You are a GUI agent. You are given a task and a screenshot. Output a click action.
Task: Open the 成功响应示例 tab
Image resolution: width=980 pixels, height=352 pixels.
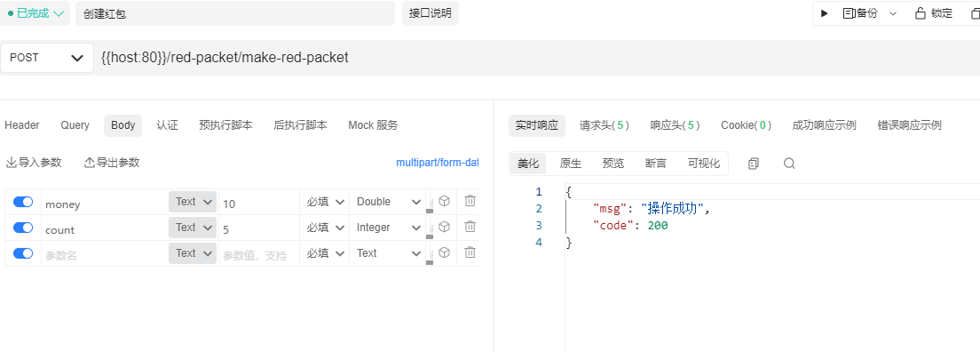click(824, 125)
